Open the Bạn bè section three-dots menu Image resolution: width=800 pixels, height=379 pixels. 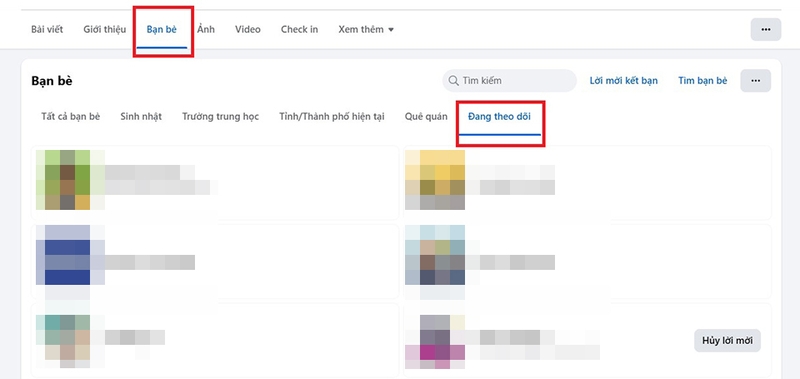[756, 81]
